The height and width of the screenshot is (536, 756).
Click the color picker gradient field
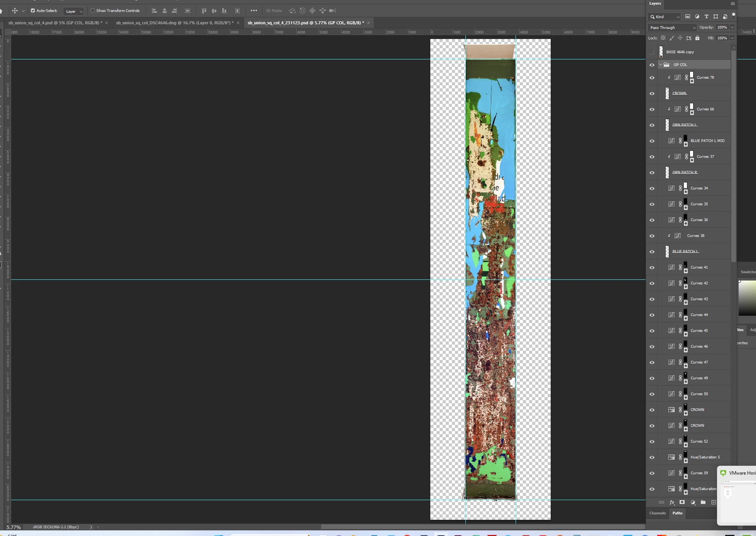point(747,298)
